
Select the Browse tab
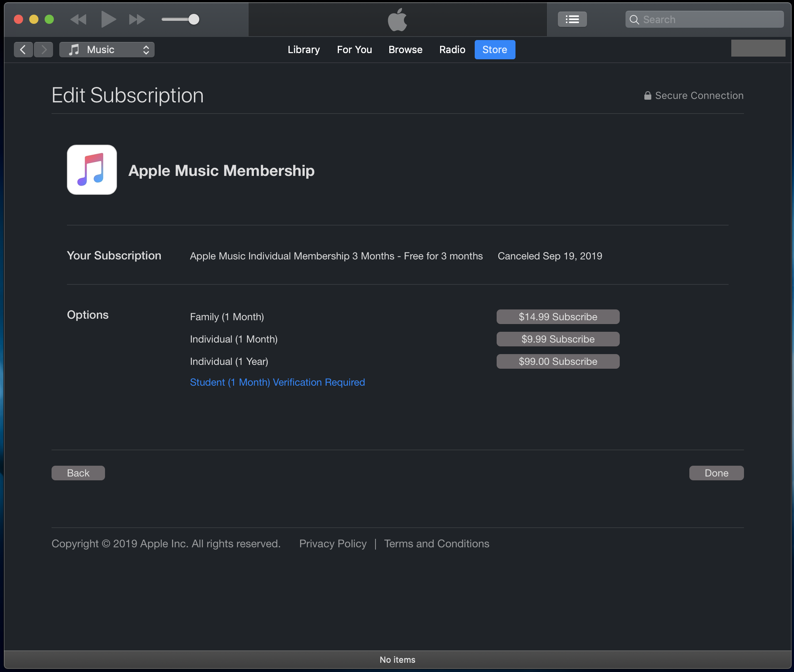click(405, 50)
